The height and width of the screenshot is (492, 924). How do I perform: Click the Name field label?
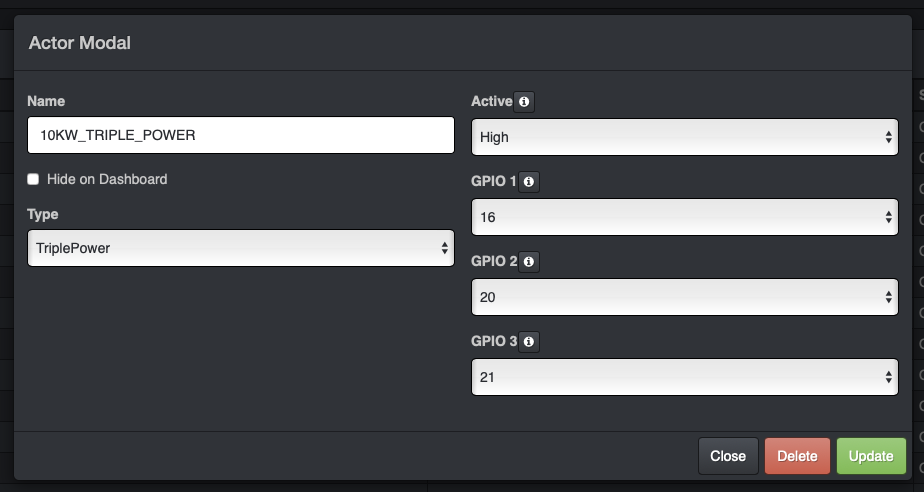(45, 101)
